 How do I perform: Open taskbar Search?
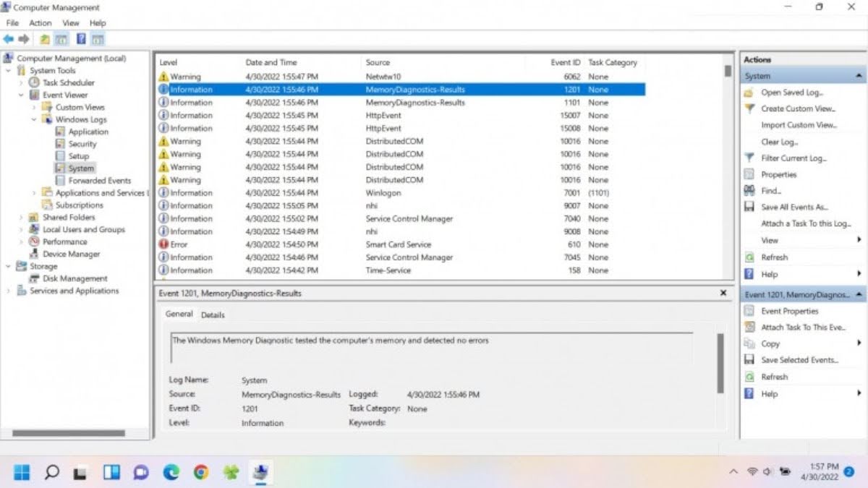point(51,473)
